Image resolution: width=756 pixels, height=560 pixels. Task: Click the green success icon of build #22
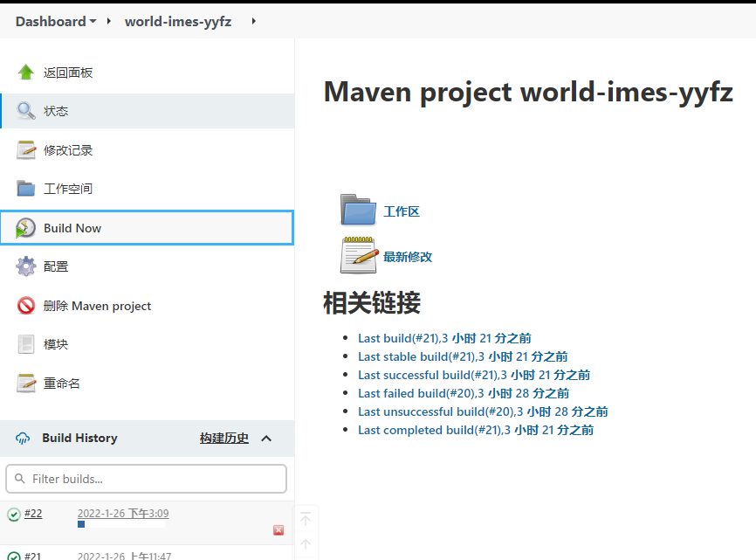pos(13,515)
